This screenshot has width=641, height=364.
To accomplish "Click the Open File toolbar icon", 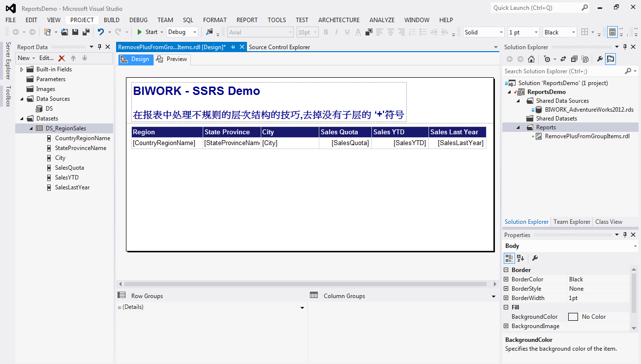I will [64, 32].
